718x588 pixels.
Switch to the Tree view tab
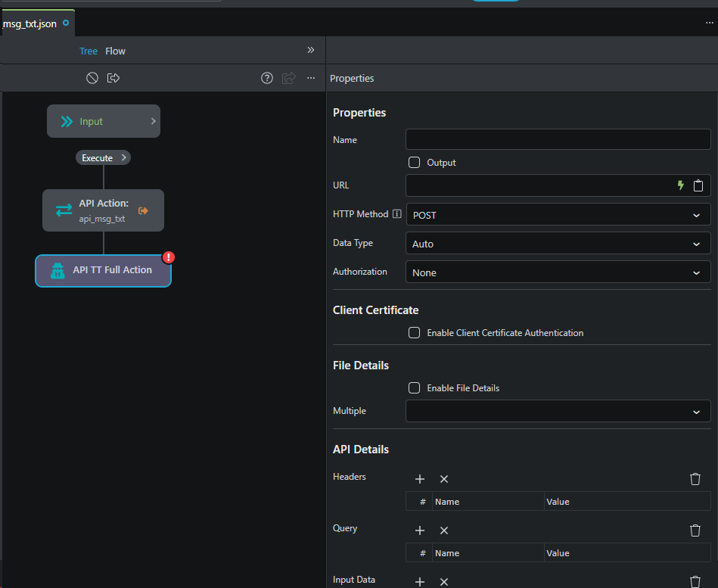click(89, 51)
